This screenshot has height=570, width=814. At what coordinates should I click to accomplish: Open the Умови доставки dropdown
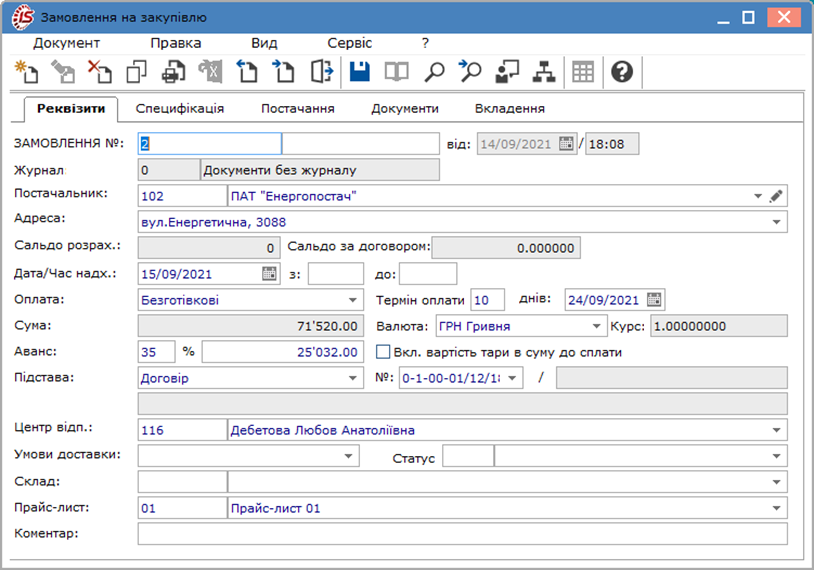(x=348, y=456)
